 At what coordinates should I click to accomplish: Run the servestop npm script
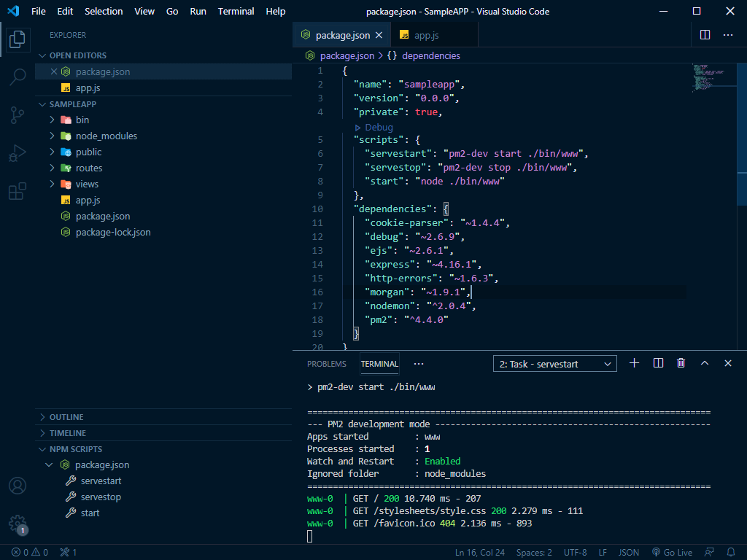point(101,497)
